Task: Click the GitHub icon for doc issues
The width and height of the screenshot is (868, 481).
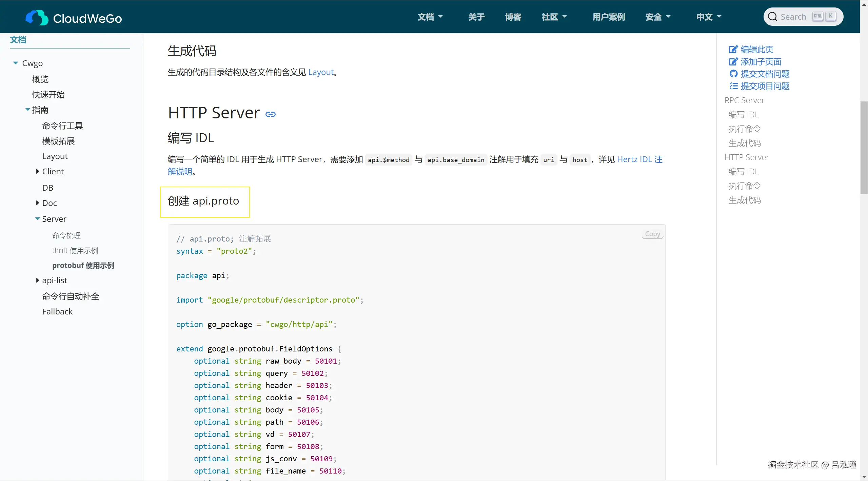Action: pos(733,74)
